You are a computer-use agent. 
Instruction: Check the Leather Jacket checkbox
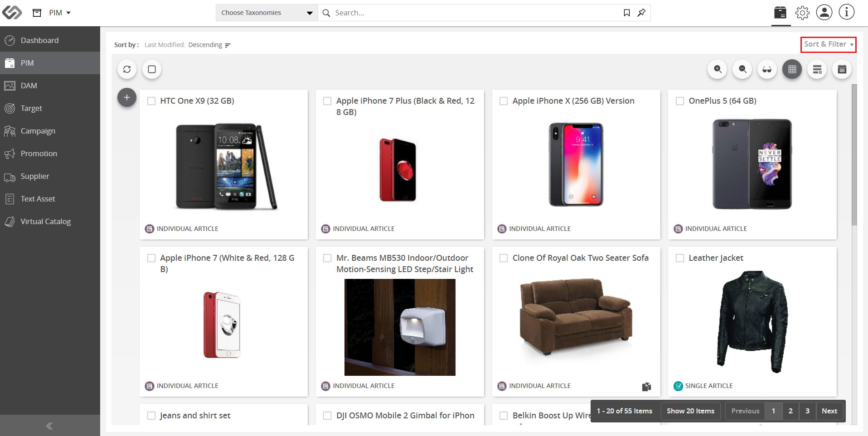click(x=680, y=258)
